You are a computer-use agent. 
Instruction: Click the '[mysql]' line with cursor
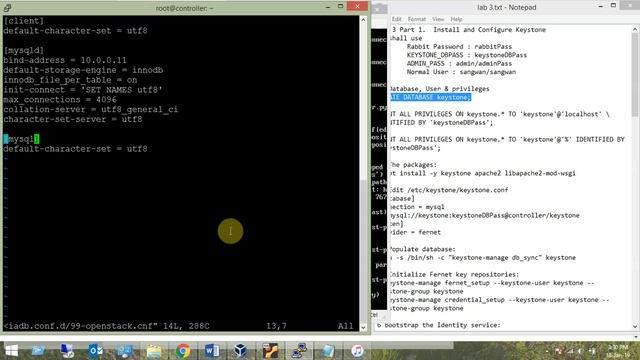[21, 139]
